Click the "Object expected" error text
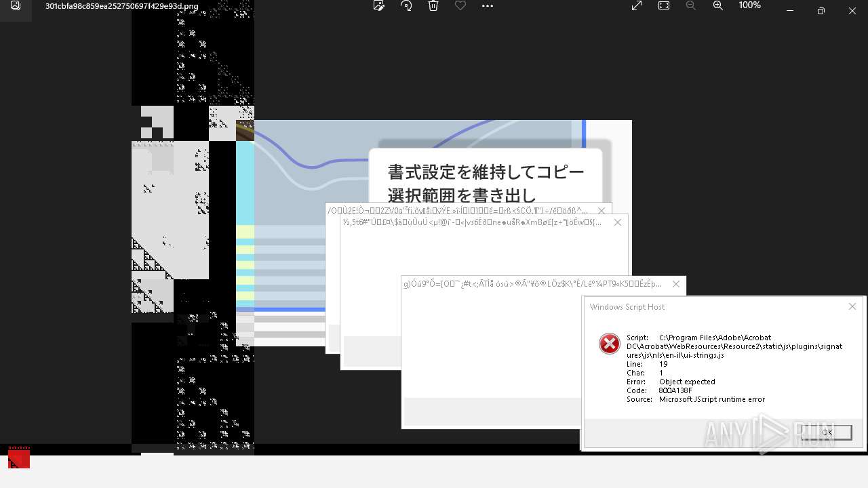This screenshot has width=868, height=488. pyautogui.click(x=687, y=382)
